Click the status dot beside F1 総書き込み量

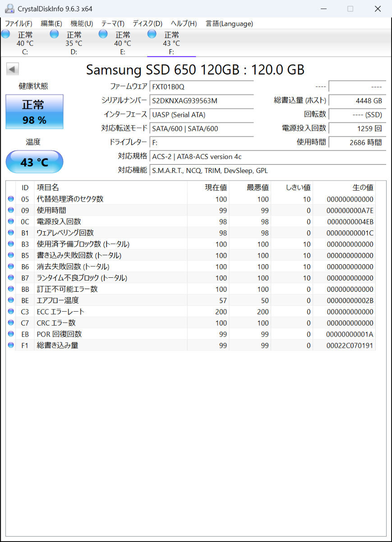(x=10, y=345)
